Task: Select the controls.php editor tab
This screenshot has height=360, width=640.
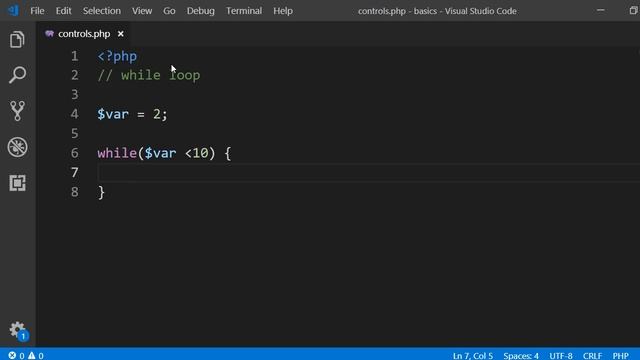Action: (84, 34)
